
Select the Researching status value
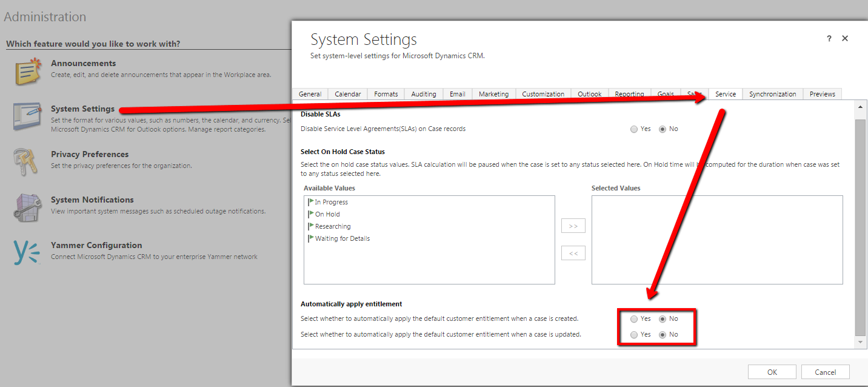[332, 226]
